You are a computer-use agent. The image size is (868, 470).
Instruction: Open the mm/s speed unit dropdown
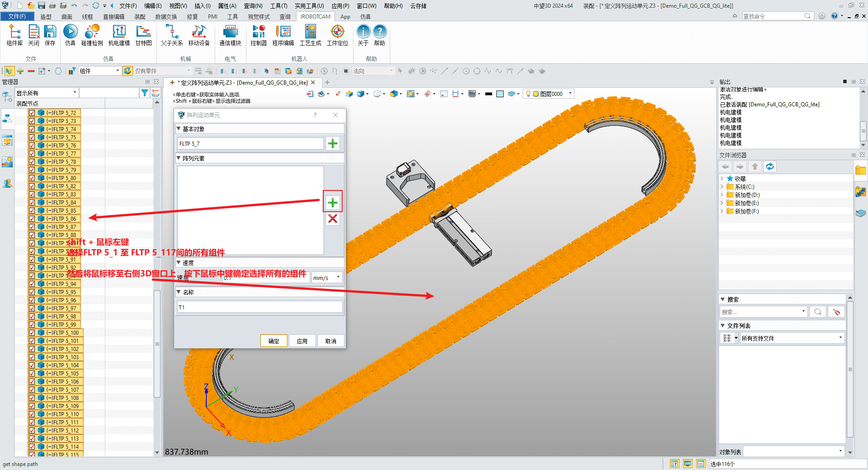[x=326, y=278]
